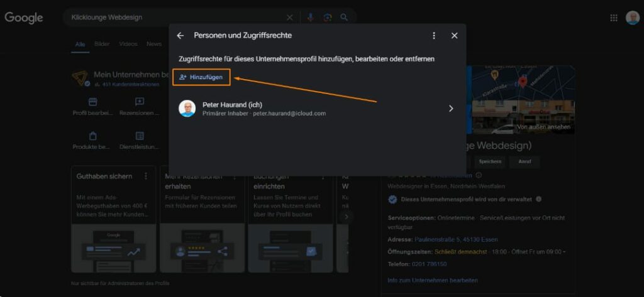Close the Personen und Zugriffsrechte dialog

coord(454,36)
